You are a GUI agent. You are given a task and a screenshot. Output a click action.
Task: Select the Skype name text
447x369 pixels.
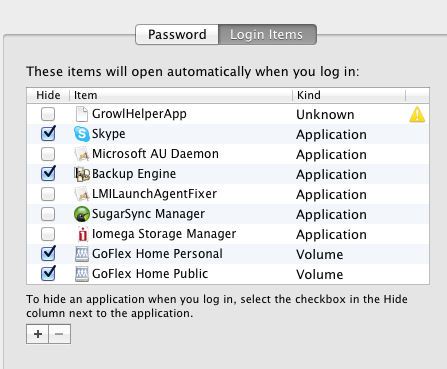(109, 134)
